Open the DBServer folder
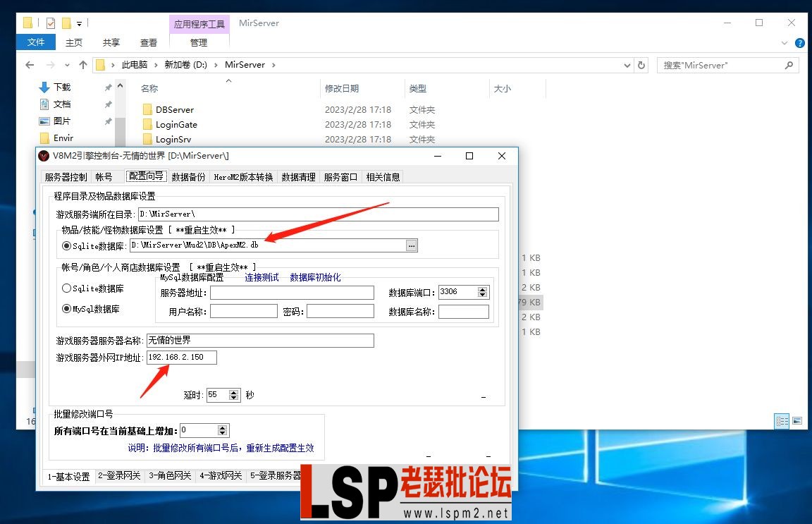The width and height of the screenshot is (812, 524). (174, 109)
